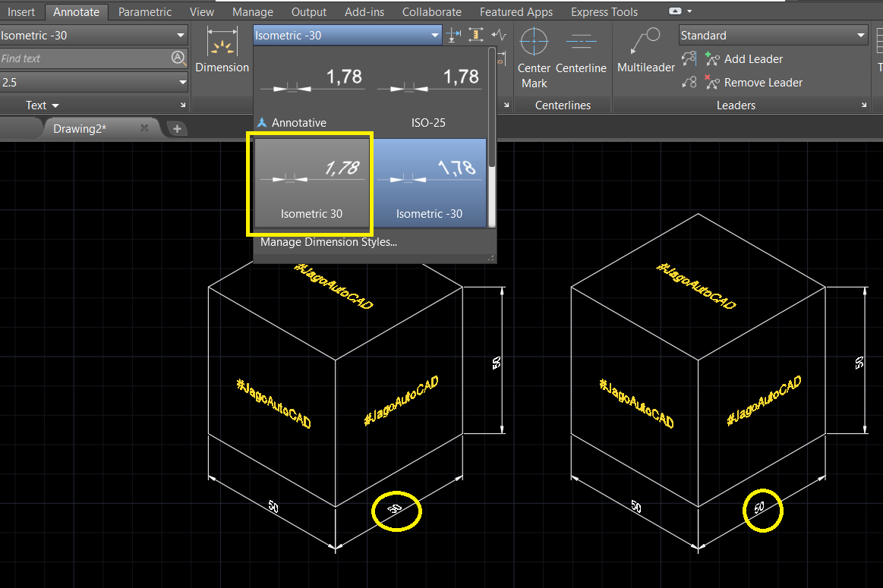Add a new drawing tab

[177, 129]
